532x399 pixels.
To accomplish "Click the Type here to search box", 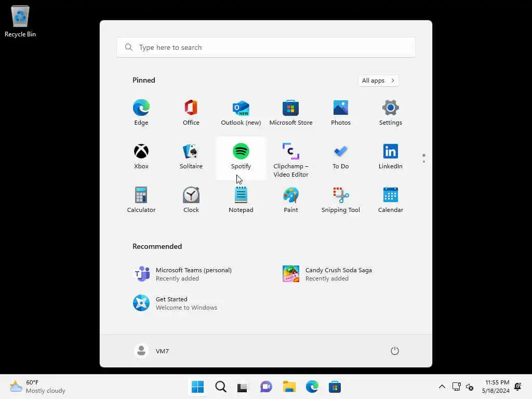I will pyautogui.click(x=265, y=47).
